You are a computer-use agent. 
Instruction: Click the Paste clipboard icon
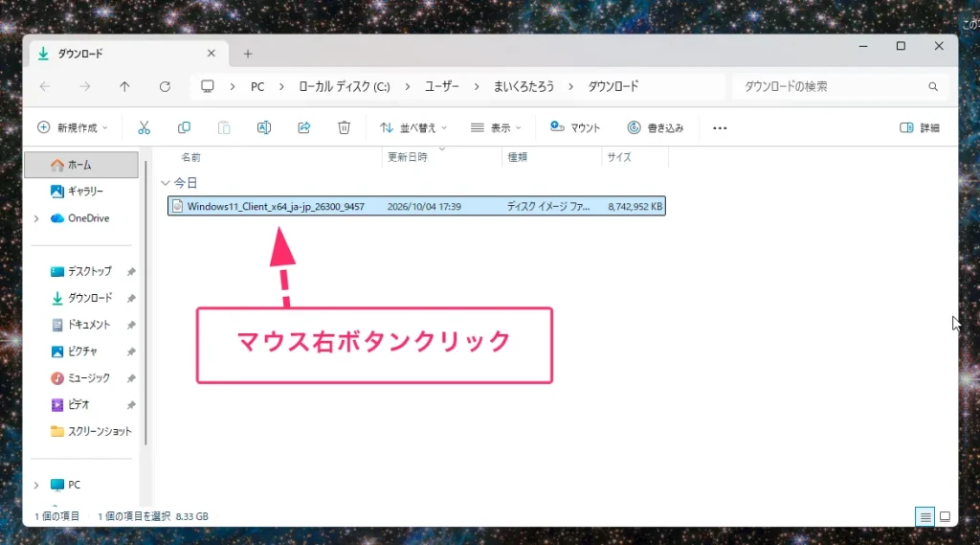coord(224,127)
